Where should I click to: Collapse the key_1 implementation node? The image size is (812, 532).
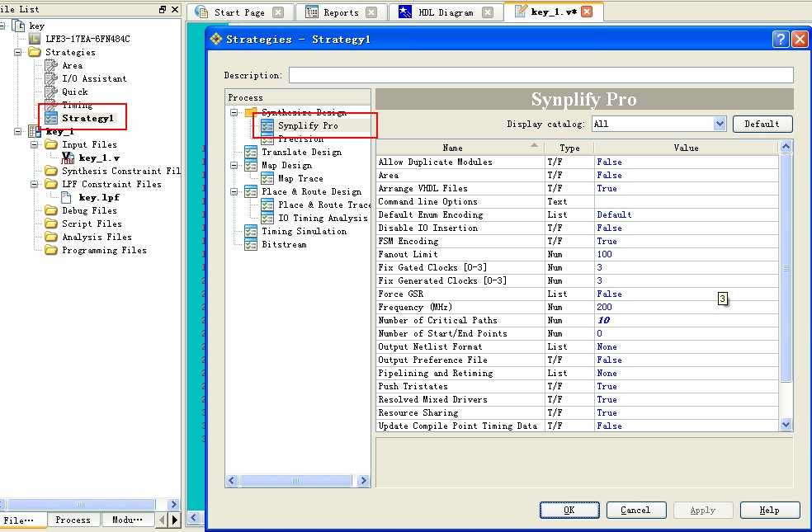(x=18, y=131)
